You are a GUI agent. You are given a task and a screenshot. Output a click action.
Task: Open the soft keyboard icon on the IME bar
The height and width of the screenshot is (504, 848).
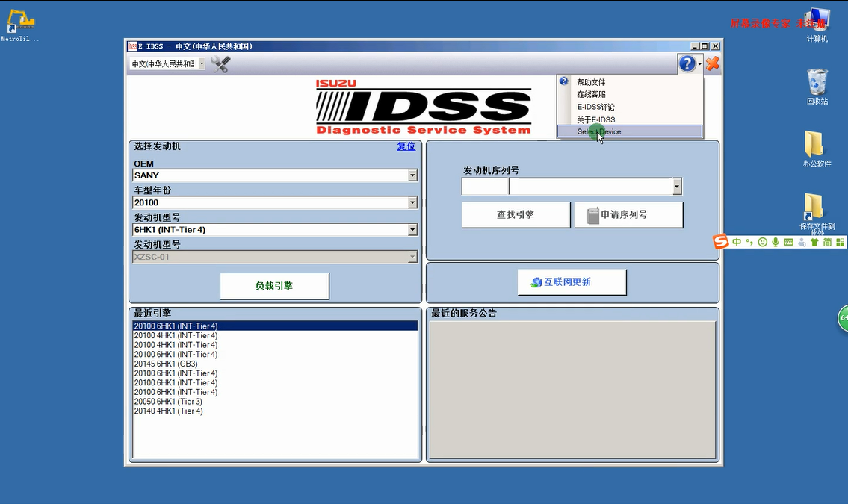pyautogui.click(x=788, y=242)
